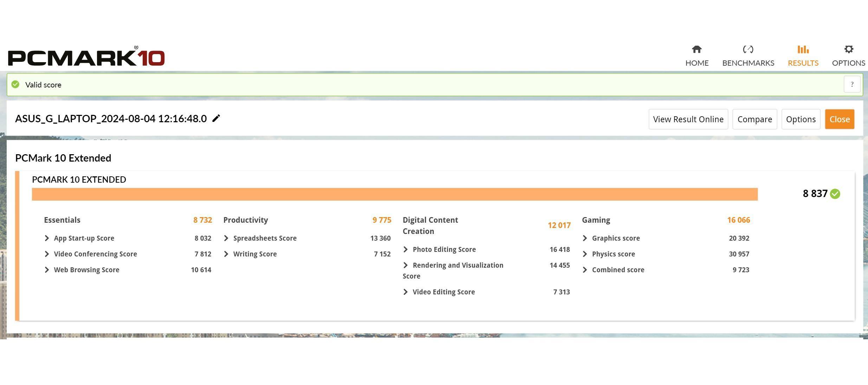The image size is (868, 385).
Task: Expand App Start-up Score details
Action: [x=47, y=238]
